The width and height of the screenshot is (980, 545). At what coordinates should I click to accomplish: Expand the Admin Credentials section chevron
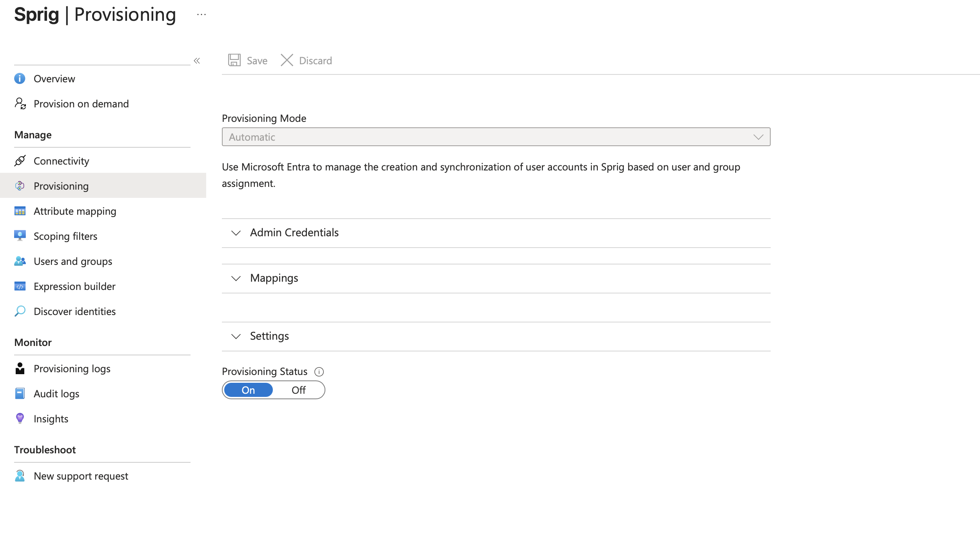pos(236,233)
